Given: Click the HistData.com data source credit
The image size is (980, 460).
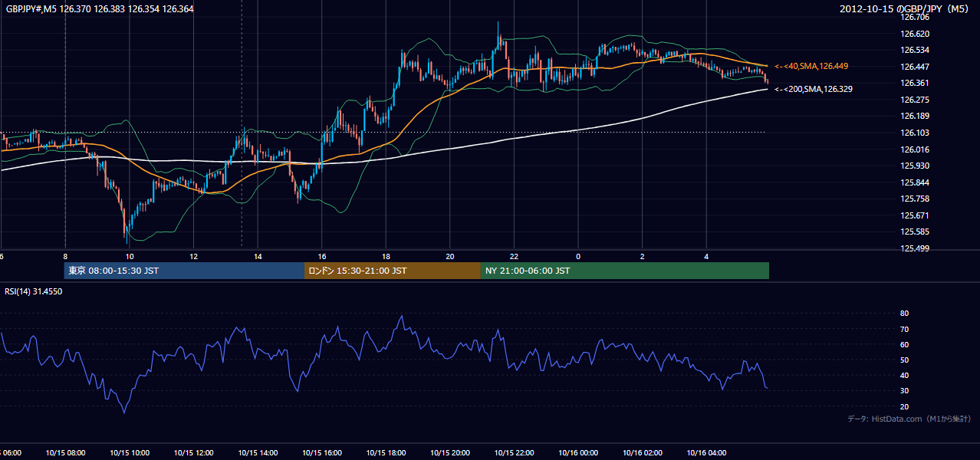Looking at the screenshot, I should pos(909,419).
